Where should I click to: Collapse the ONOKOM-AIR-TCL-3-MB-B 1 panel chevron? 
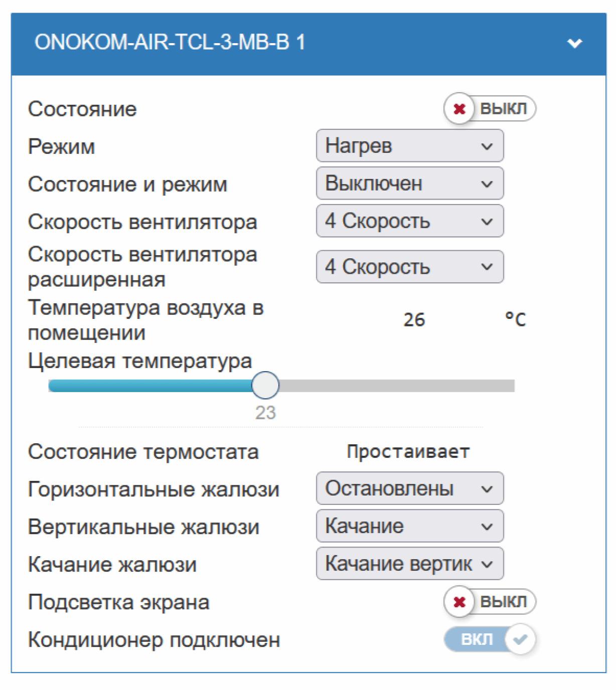(x=574, y=44)
